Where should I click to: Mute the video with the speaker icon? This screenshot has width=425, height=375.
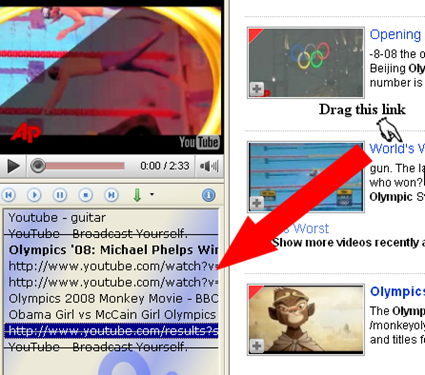pos(209,166)
